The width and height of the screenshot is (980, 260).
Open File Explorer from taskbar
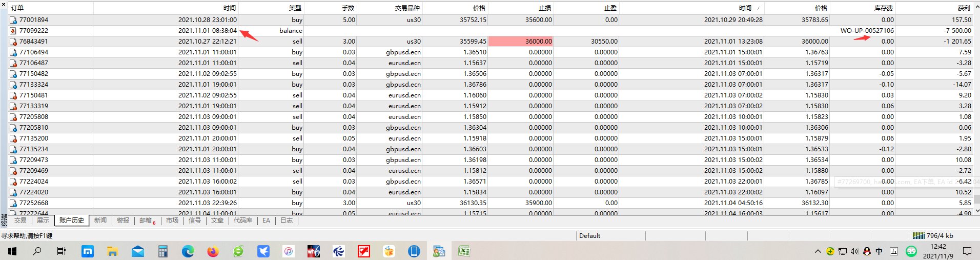(x=112, y=251)
